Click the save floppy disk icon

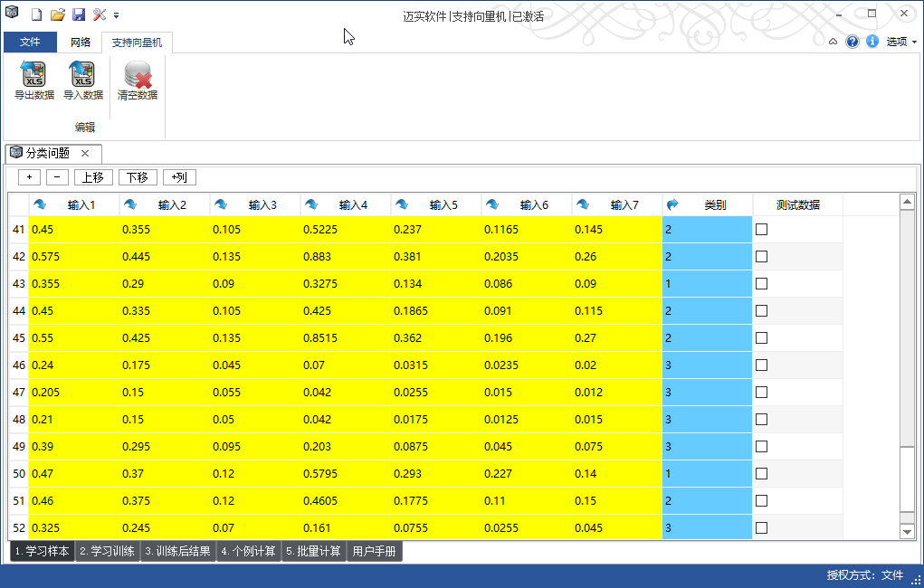pos(78,15)
